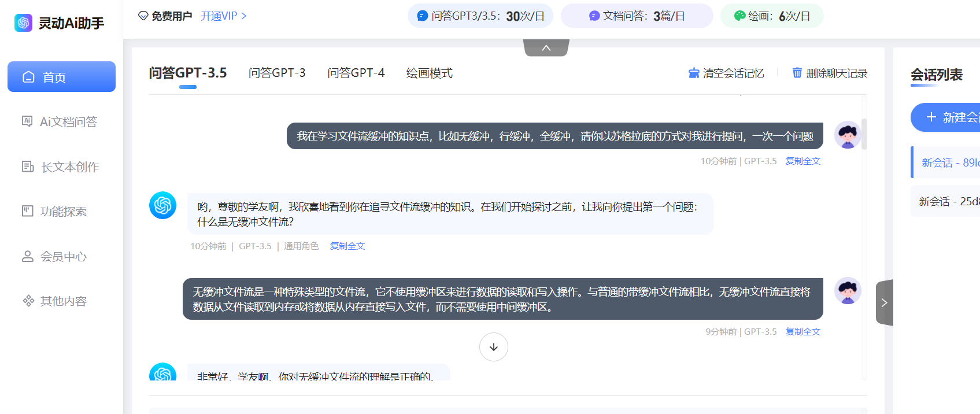This screenshot has width=980, height=414.
Task: Switch to 问答GPT-3 tab
Action: (x=277, y=73)
